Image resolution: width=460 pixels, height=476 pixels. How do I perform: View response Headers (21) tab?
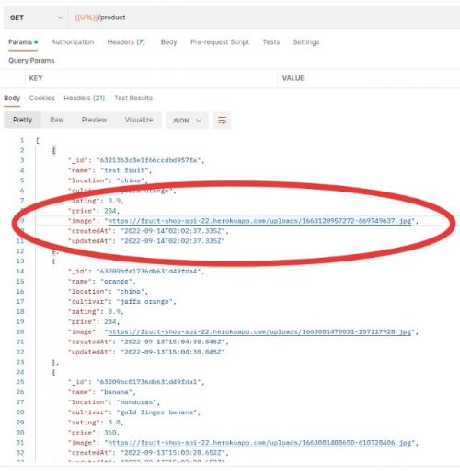[85, 98]
